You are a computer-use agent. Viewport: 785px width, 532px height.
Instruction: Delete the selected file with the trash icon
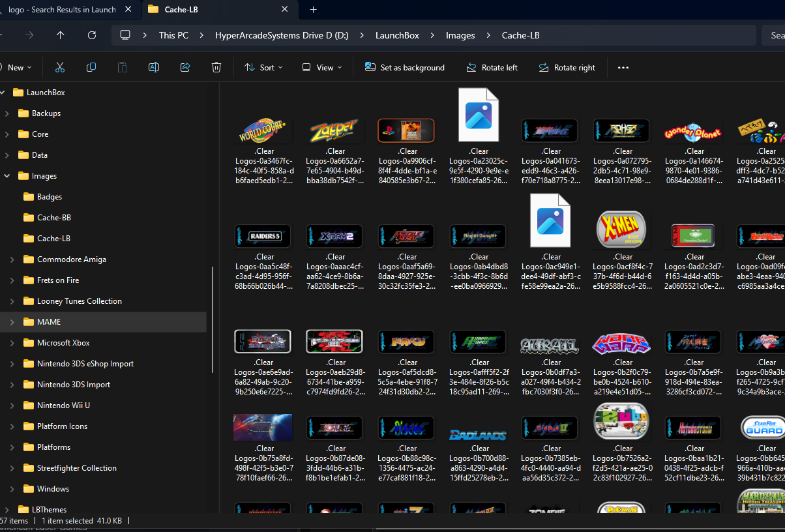coord(216,67)
